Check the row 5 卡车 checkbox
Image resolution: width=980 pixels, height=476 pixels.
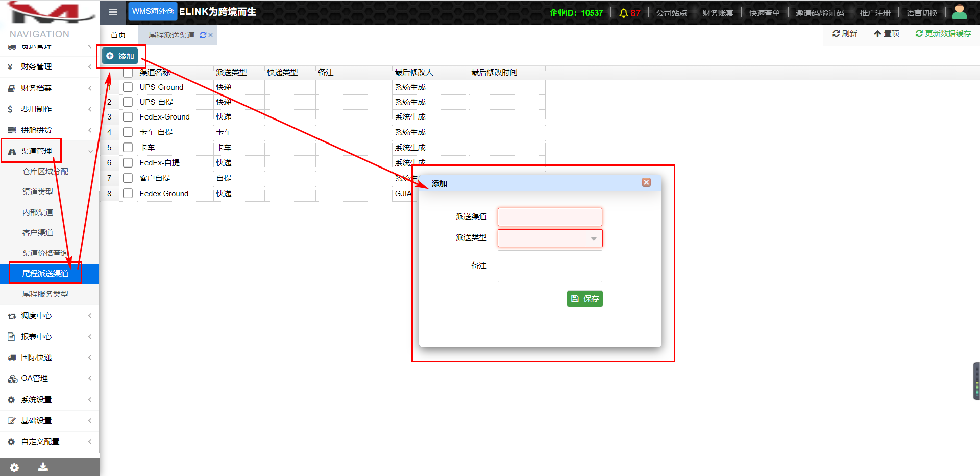pos(128,148)
